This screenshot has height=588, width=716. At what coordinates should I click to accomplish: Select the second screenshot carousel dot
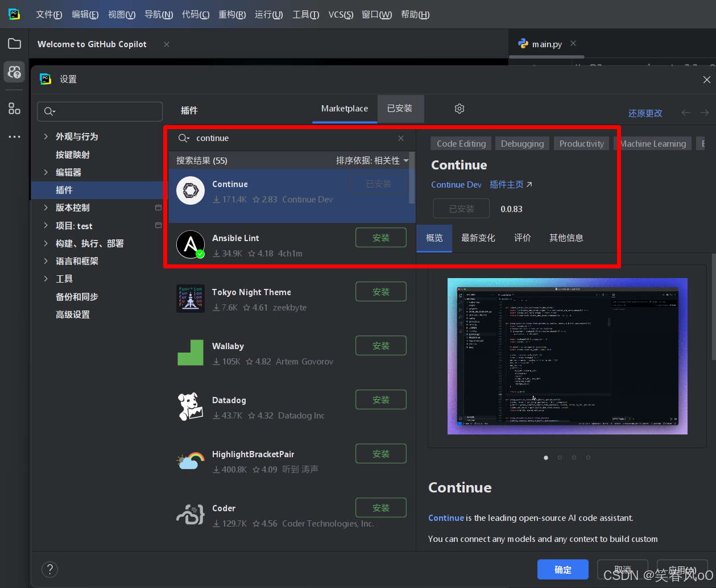[560, 457]
